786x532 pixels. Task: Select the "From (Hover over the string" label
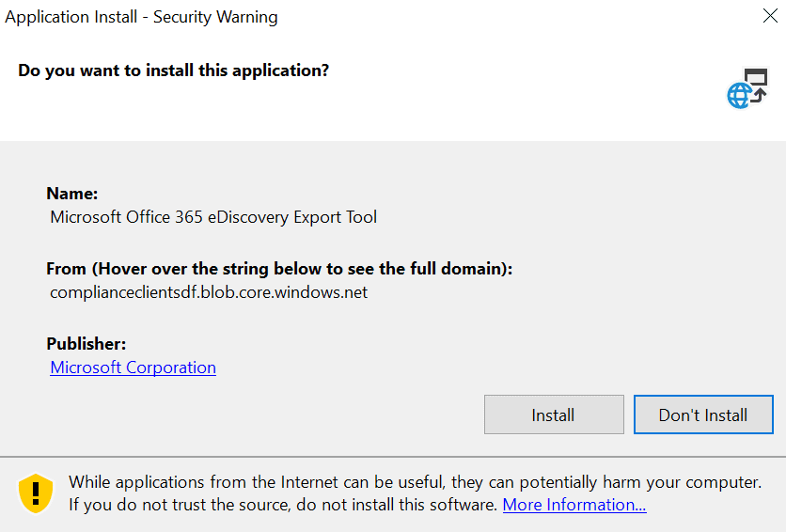pyautogui.click(x=279, y=269)
